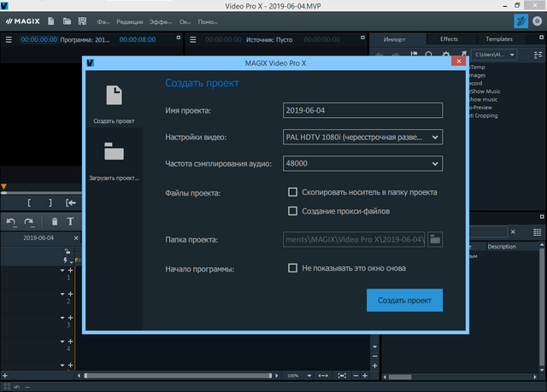547x392 pixels.
Task: Select the 2019-06-04 timeline tab
Action: [x=38, y=237]
